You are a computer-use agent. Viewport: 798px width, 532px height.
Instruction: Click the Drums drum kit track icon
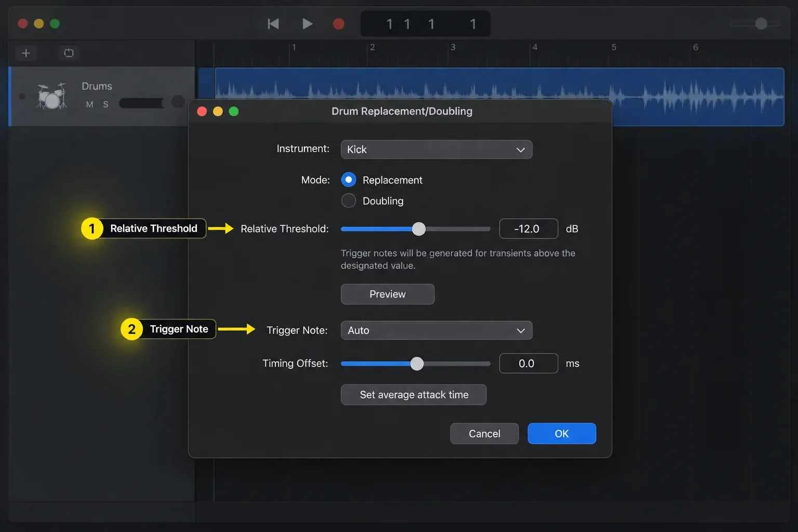coord(52,96)
